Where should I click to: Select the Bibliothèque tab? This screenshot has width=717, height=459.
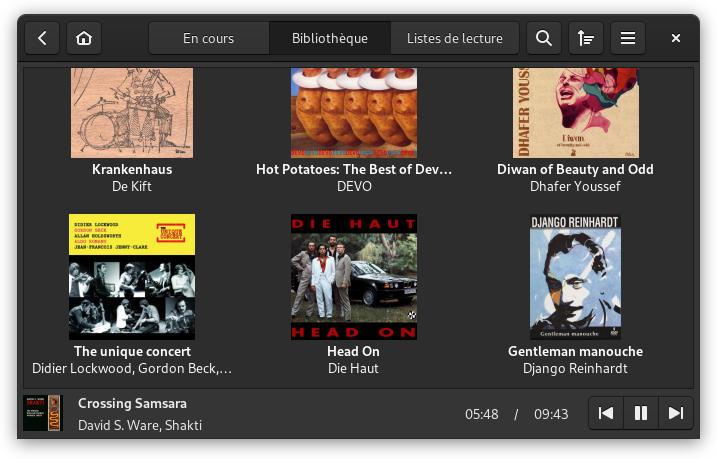pyautogui.click(x=330, y=38)
